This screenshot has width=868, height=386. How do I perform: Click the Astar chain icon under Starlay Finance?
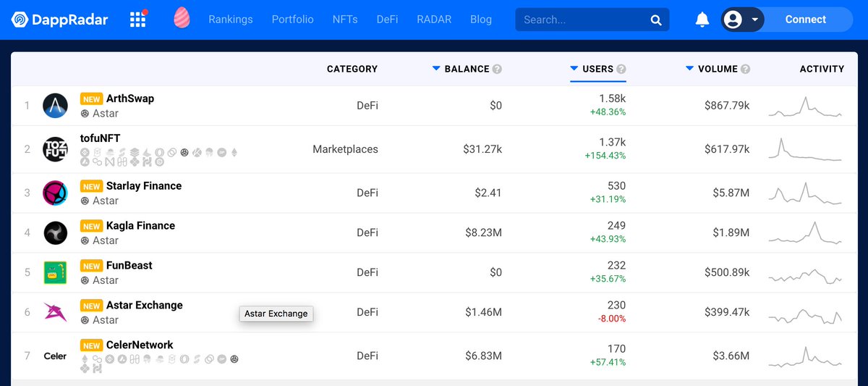click(85, 201)
